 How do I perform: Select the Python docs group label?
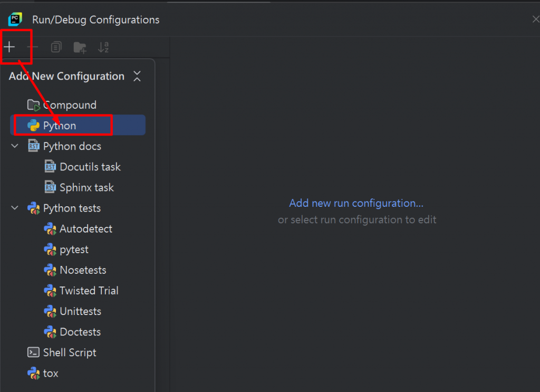click(x=72, y=146)
